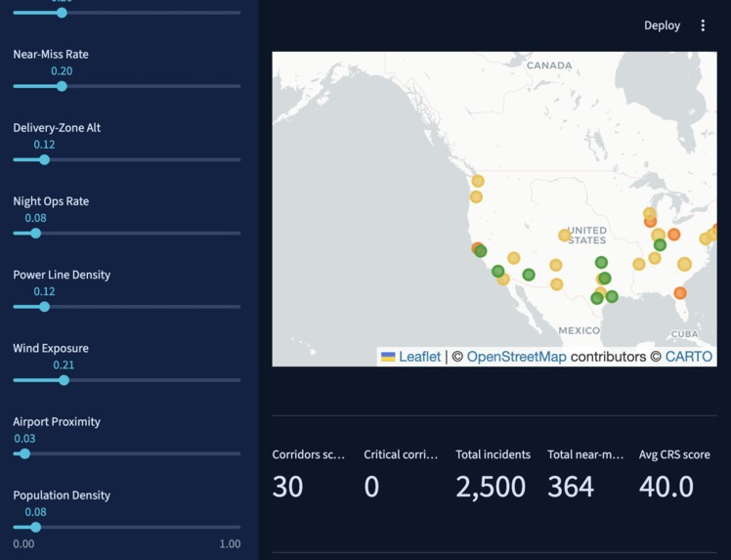This screenshot has width=731, height=560.
Task: Click the CUBA label on the map
Action: 684,334
